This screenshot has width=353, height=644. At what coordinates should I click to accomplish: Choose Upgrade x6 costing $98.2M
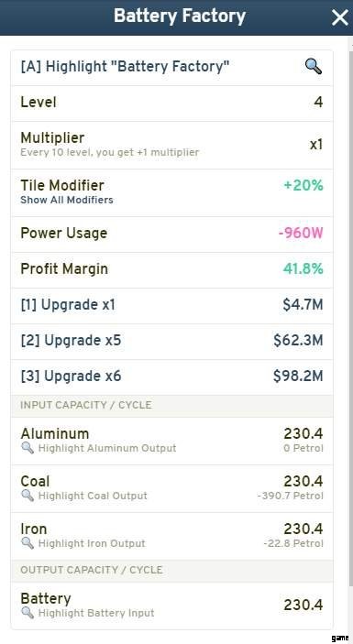[x=171, y=377]
